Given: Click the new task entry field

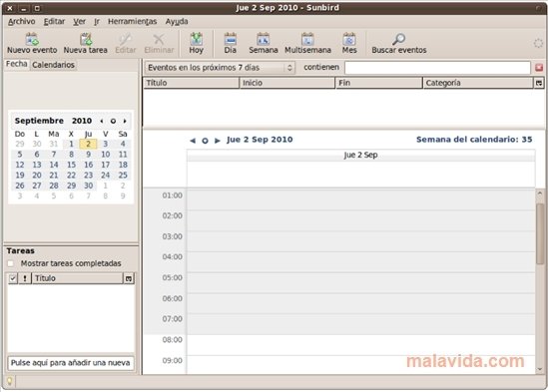Looking at the screenshot, I should [71, 363].
